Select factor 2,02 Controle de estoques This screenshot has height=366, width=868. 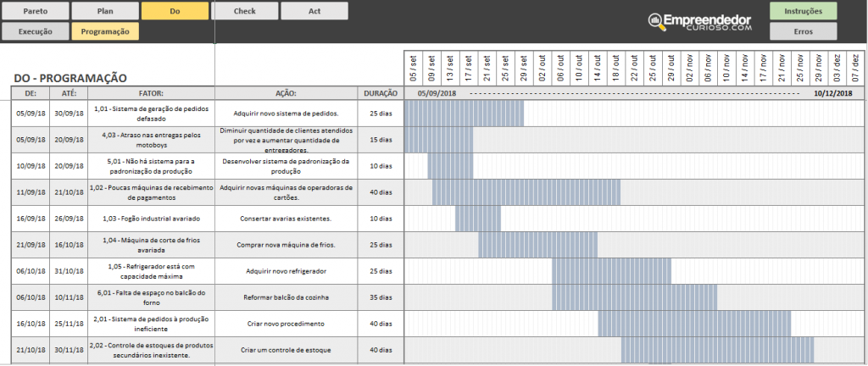151,350
